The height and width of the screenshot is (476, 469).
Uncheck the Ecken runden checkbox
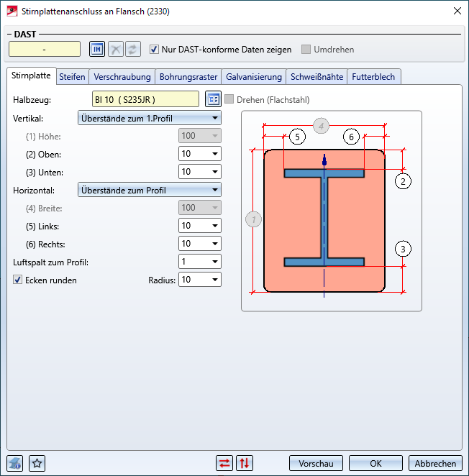tap(17, 280)
